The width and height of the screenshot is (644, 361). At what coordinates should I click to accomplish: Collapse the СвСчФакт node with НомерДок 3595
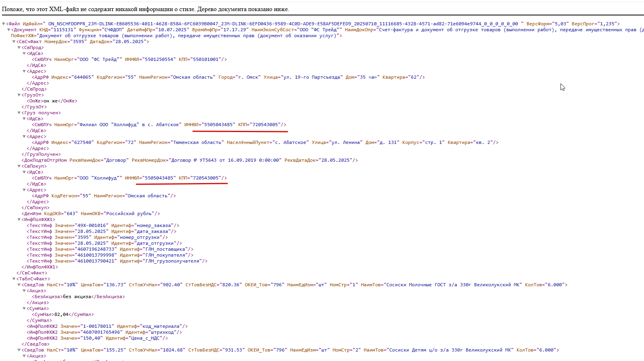[14, 42]
